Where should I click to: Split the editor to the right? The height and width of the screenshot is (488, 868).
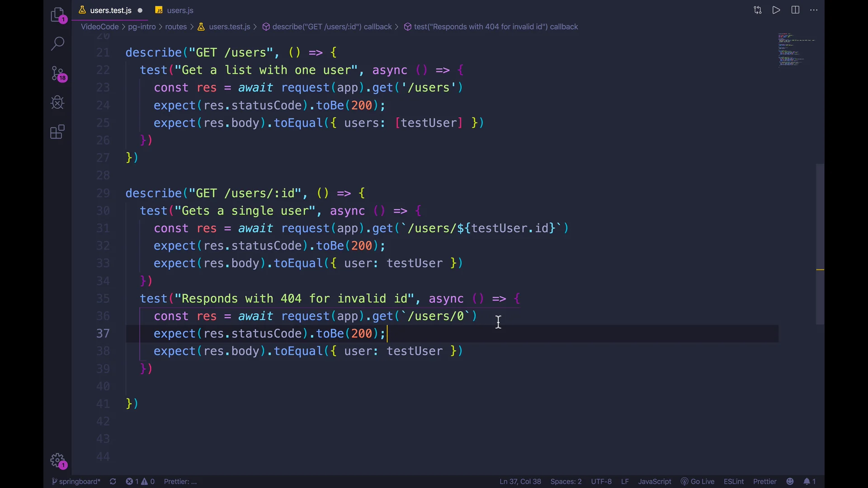click(795, 10)
